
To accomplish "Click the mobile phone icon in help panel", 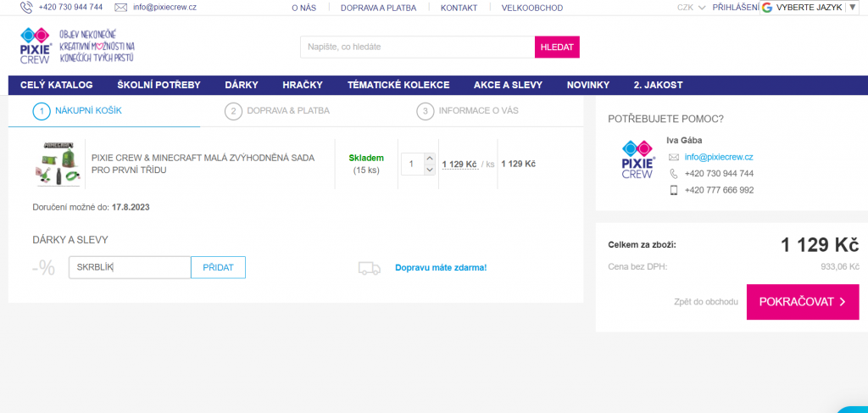I will click(674, 191).
